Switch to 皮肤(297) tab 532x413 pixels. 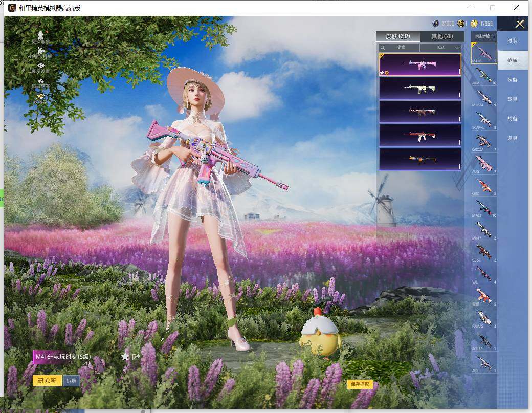[397, 36]
